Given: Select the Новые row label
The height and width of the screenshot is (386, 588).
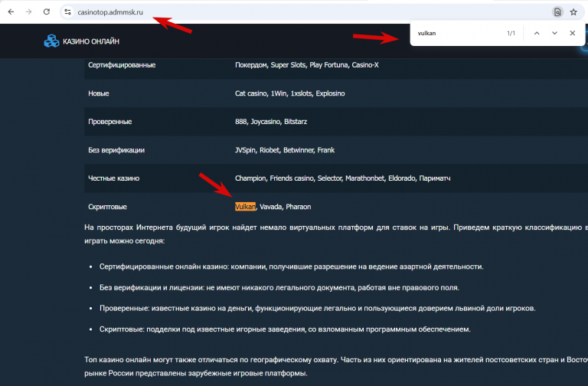Looking at the screenshot, I should click(x=98, y=93).
